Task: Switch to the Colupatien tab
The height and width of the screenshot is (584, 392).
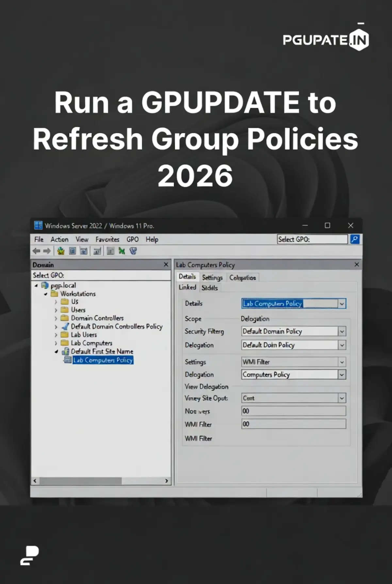Action: click(x=243, y=277)
